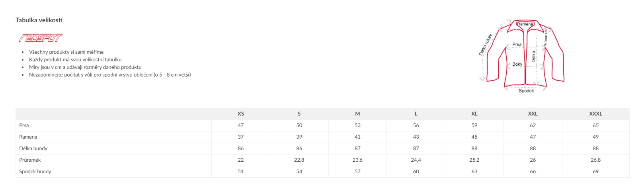
Task: Click the Prsa label on jacket diagram
Action: point(517,44)
